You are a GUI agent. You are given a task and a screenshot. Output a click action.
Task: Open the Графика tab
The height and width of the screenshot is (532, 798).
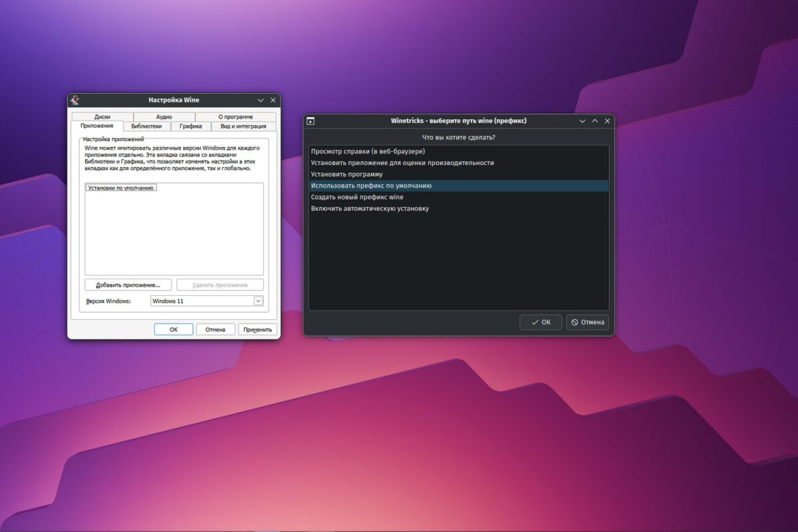[191, 126]
